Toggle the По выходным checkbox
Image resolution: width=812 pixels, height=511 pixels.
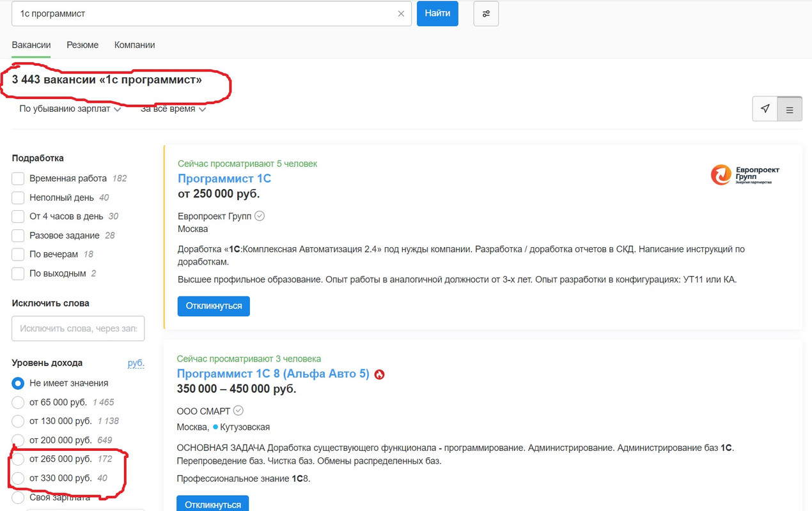tap(18, 273)
